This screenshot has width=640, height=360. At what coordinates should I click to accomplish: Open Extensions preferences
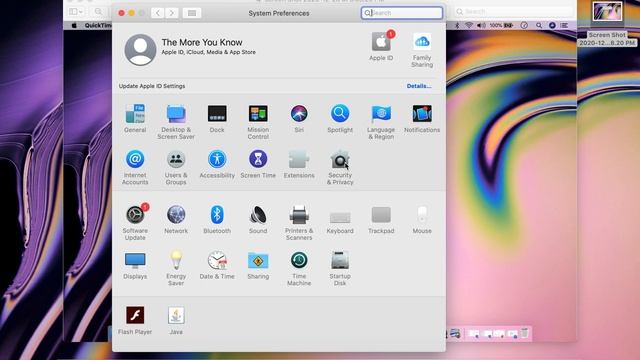[299, 159]
